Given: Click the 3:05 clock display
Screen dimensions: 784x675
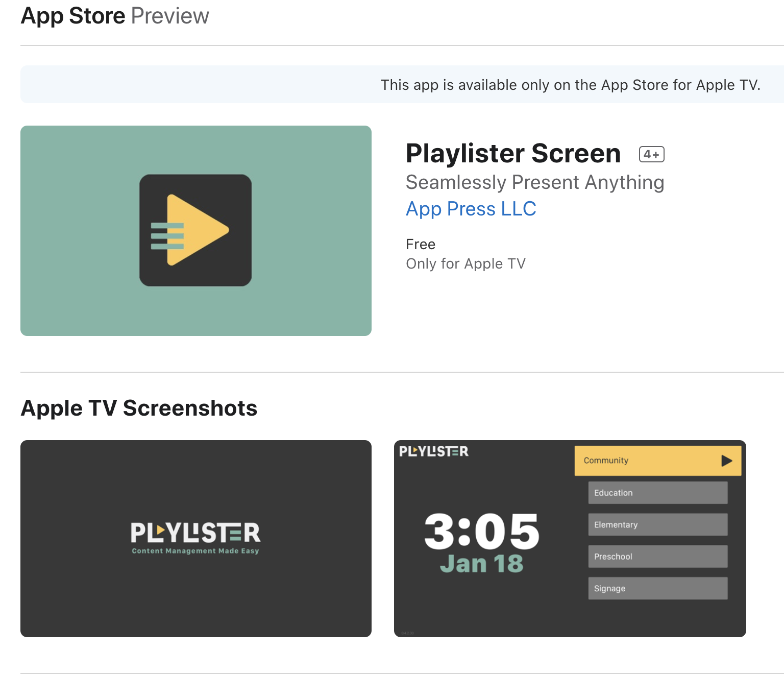Looking at the screenshot, I should tap(481, 532).
